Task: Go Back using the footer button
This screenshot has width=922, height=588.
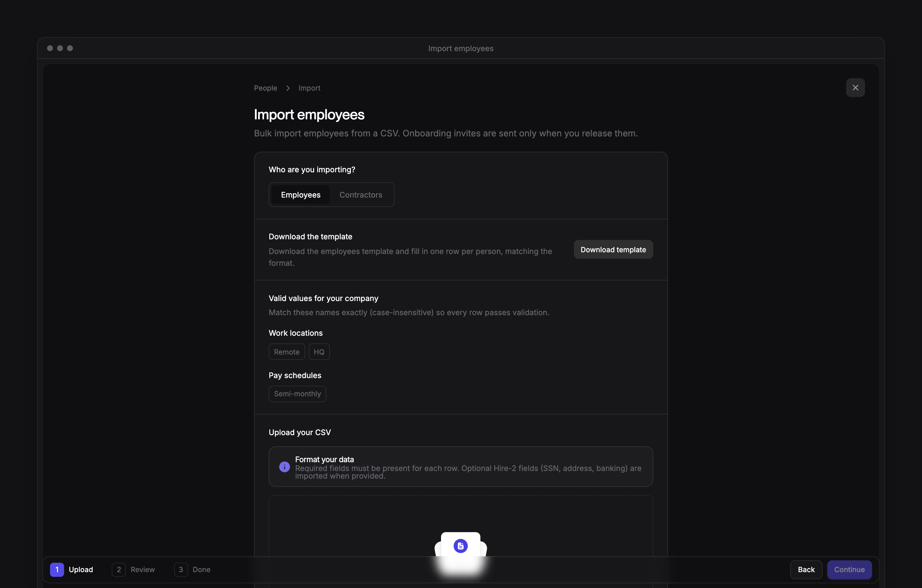Action: click(x=806, y=569)
